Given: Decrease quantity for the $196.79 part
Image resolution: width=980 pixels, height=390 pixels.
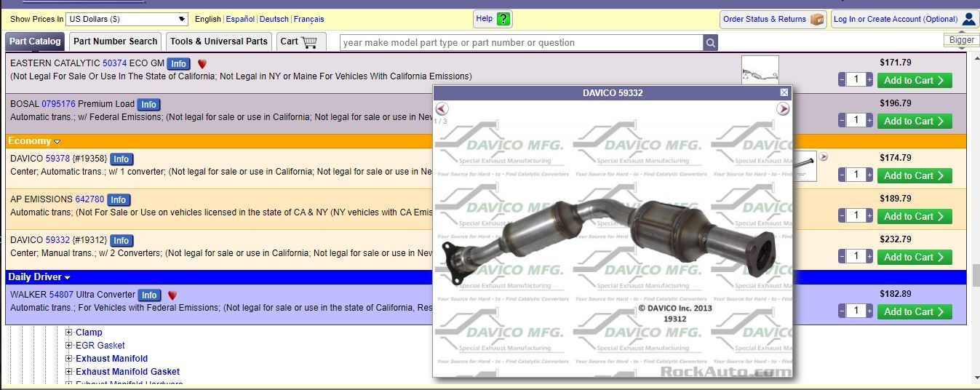Looking at the screenshot, I should [842, 121].
